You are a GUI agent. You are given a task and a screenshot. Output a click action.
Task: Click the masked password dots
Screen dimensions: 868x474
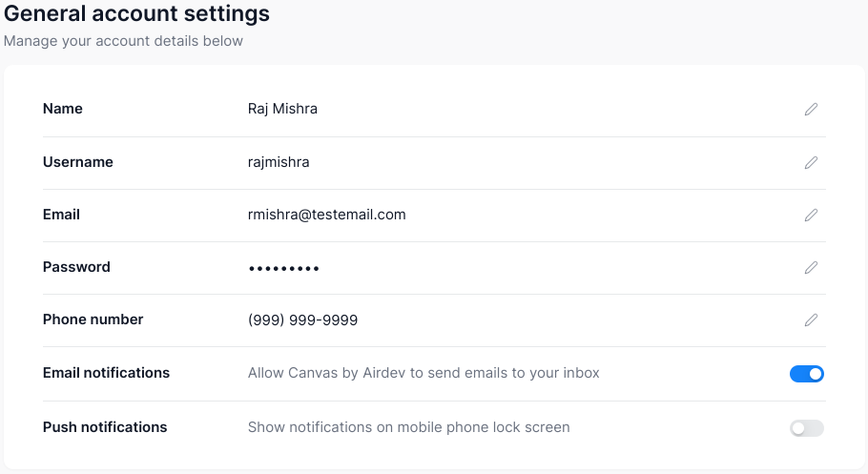pos(283,268)
